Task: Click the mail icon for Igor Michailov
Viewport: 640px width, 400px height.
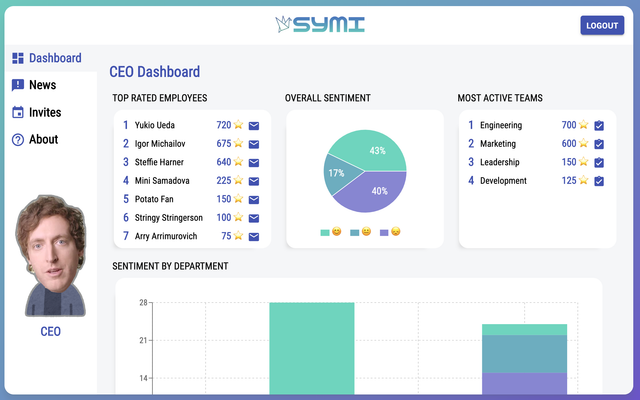Action: 254,144
